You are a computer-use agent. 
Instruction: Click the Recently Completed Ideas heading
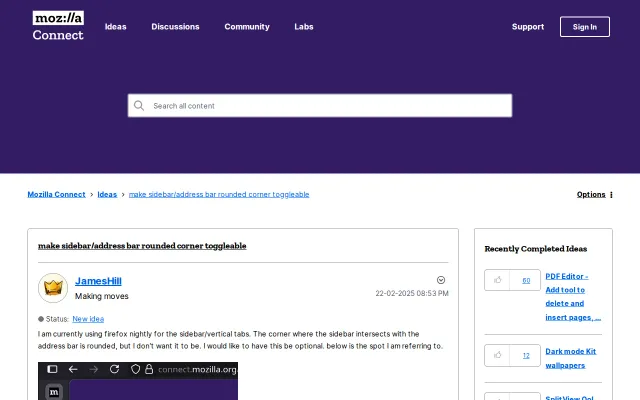click(536, 249)
